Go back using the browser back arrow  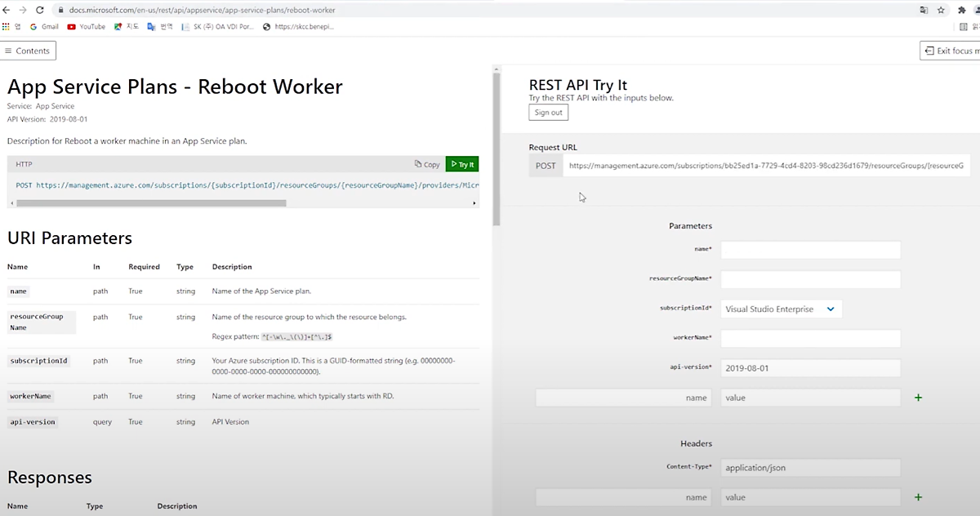point(7,10)
